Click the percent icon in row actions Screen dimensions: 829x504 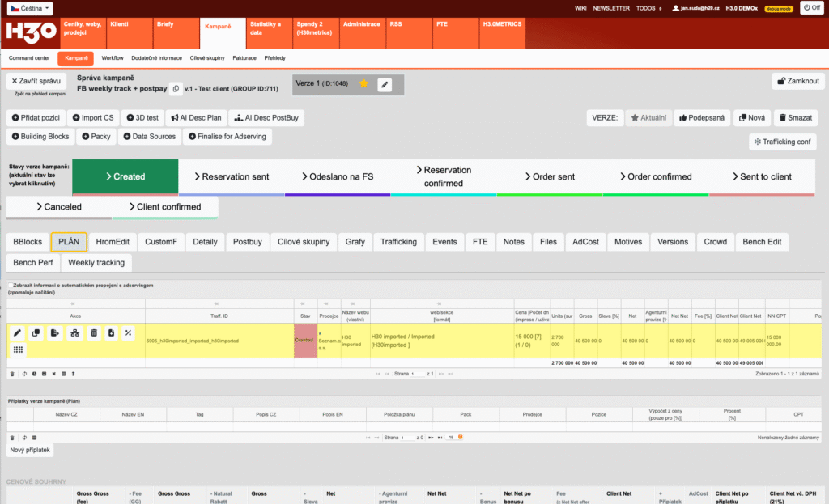click(x=129, y=332)
